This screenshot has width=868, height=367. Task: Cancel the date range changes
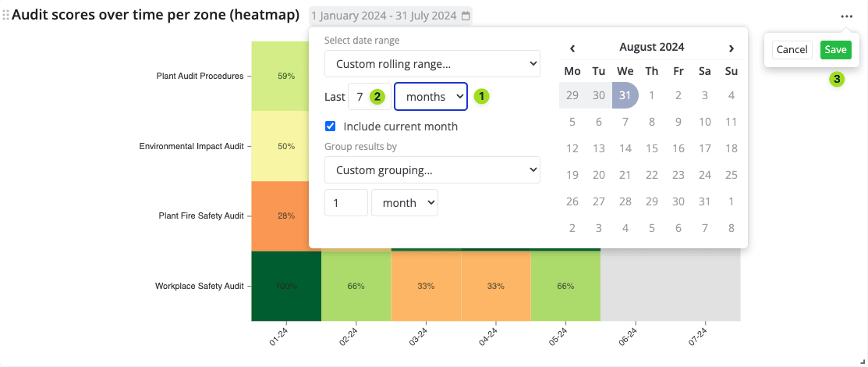(792, 50)
